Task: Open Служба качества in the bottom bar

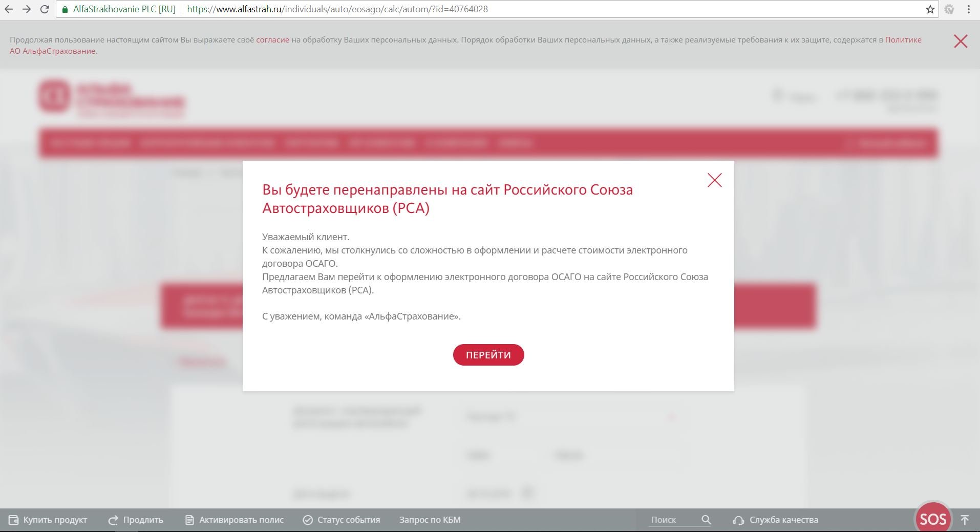Action: click(x=776, y=520)
